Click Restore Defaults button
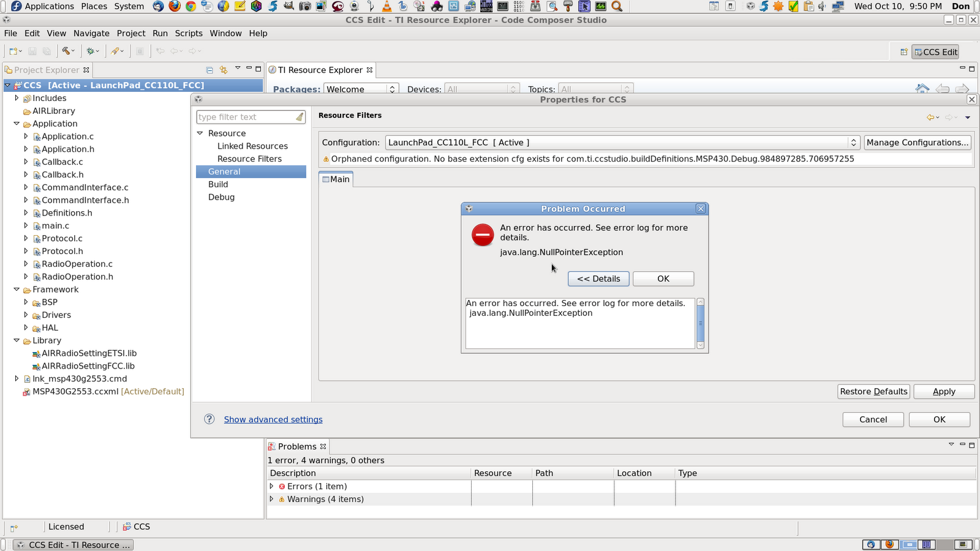The height and width of the screenshot is (551, 980). coord(873,392)
